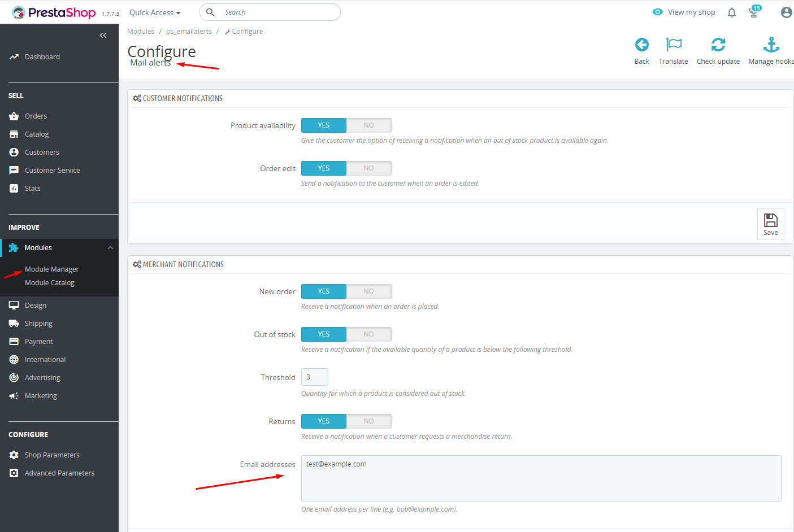This screenshot has width=794, height=532.
Task: Click the Advanced Parameters icon
Action: (x=14, y=473)
